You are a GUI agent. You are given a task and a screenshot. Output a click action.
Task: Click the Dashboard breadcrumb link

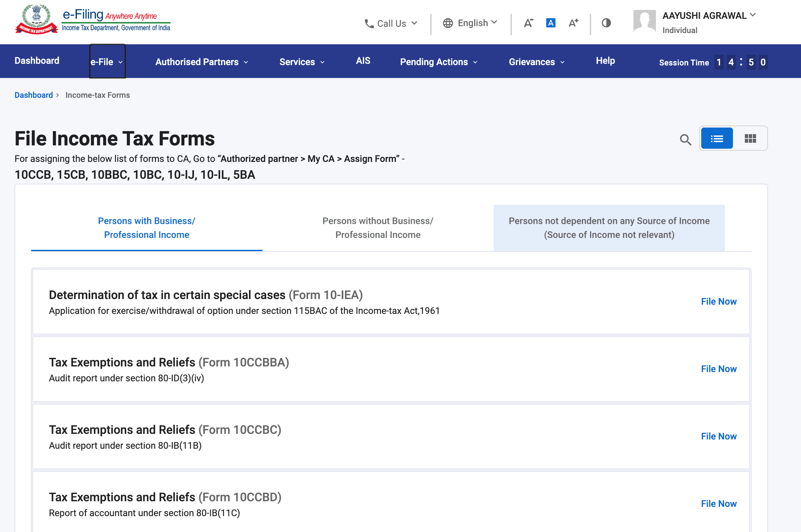pos(34,95)
